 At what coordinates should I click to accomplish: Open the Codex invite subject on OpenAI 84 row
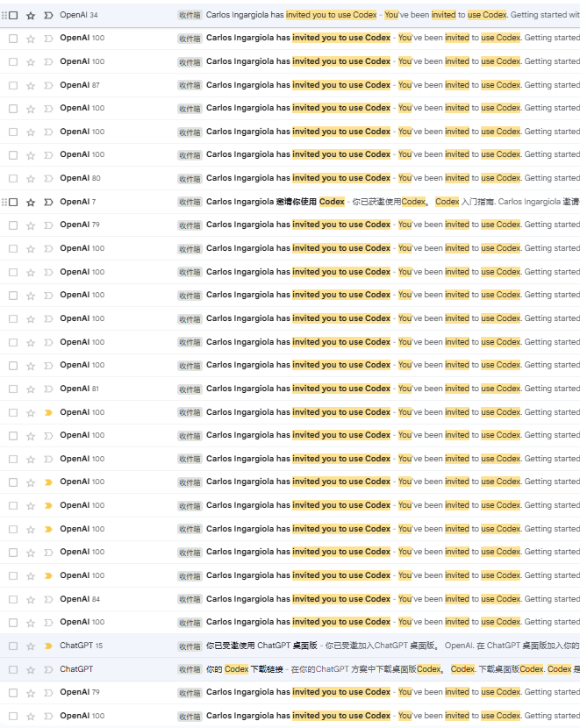[298, 599]
